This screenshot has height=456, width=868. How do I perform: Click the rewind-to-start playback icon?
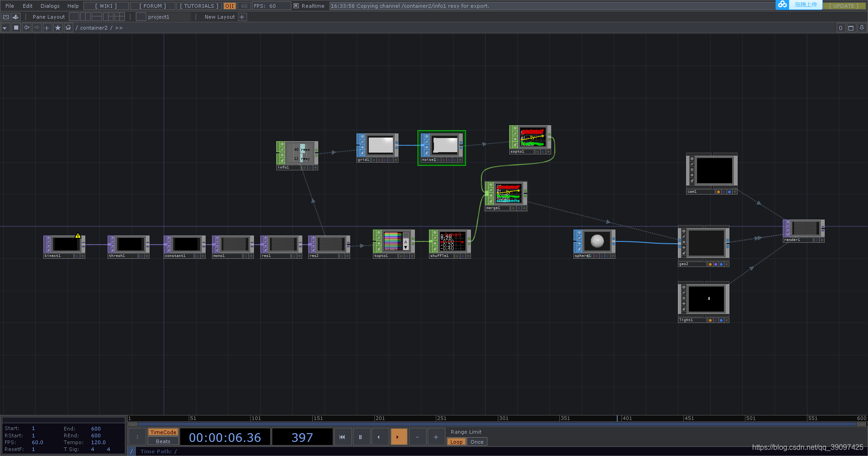[342, 437]
